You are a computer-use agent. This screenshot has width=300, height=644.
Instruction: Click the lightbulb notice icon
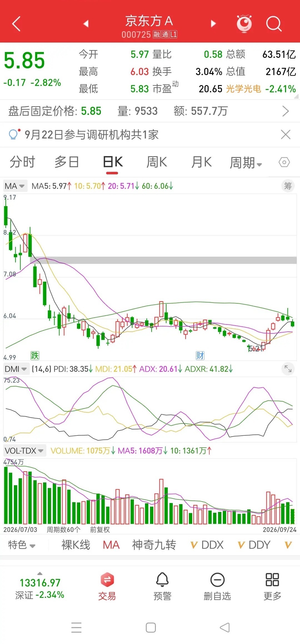coord(14,134)
